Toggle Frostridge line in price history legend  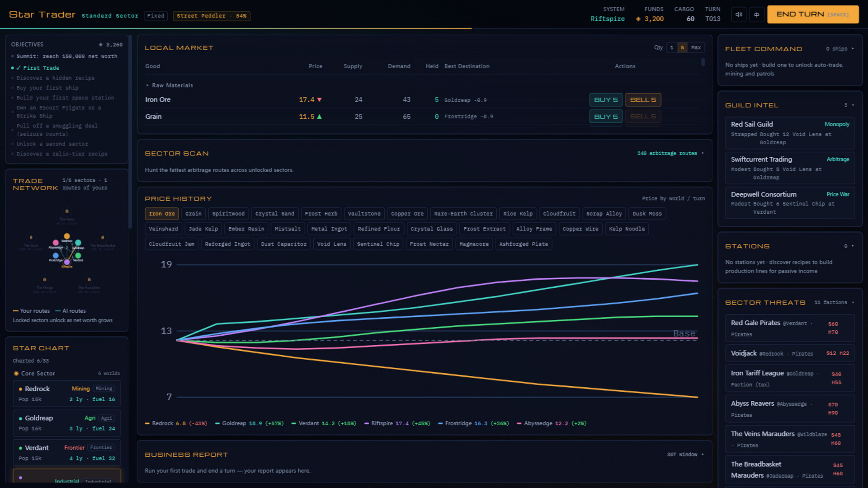point(473,423)
